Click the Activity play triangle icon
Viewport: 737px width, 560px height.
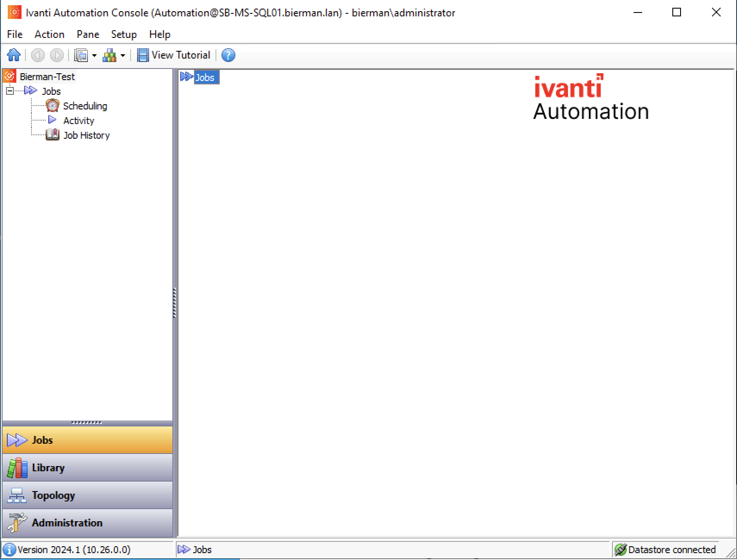(x=52, y=120)
